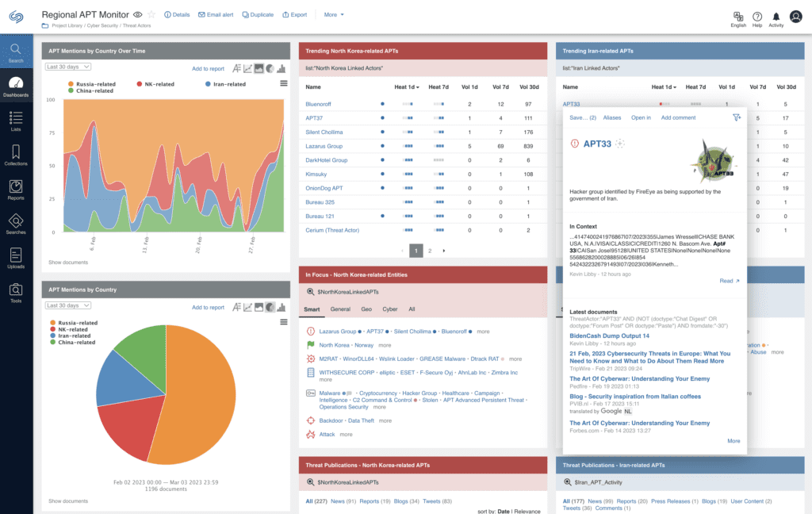Sort North Korea table by Heat 1d

point(407,87)
